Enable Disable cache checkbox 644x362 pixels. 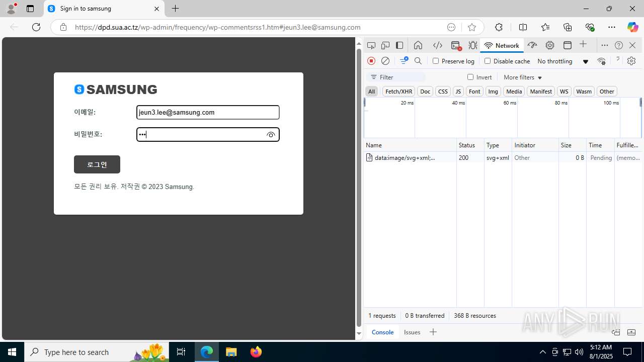click(x=488, y=61)
